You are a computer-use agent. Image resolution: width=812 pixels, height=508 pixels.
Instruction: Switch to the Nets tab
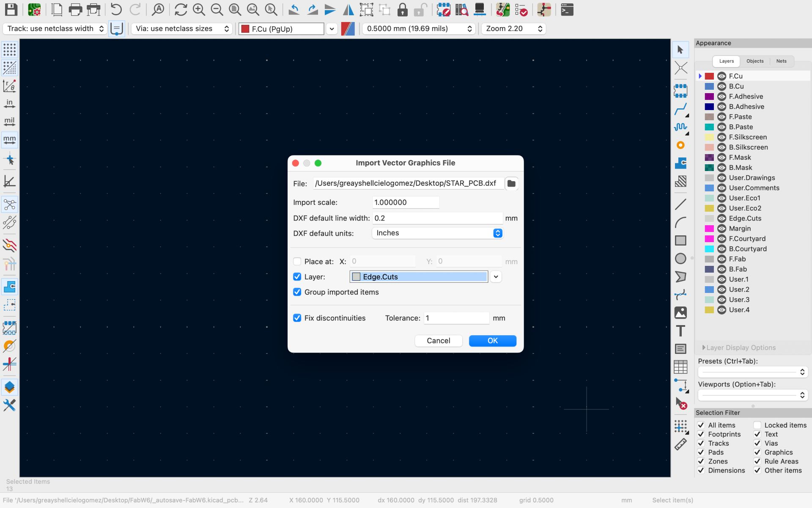(781, 61)
